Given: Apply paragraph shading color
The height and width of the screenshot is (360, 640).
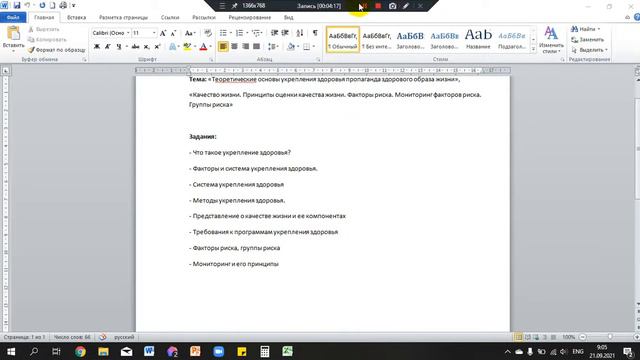Looking at the screenshot, I should click(291, 47).
